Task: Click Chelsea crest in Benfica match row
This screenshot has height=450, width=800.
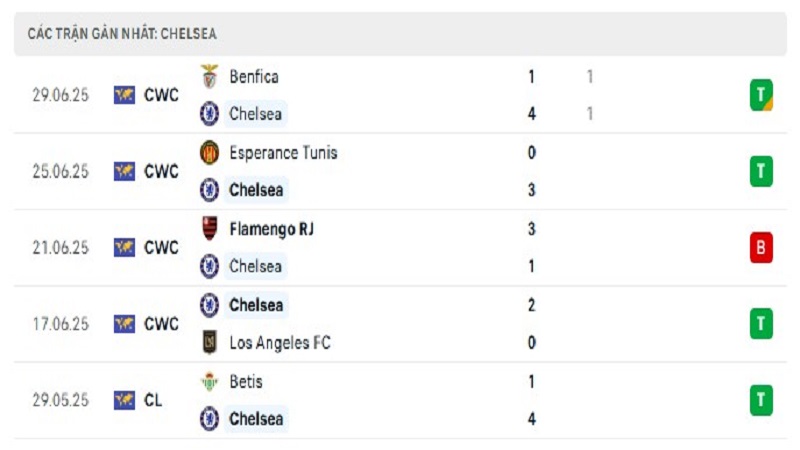Action: (209, 114)
